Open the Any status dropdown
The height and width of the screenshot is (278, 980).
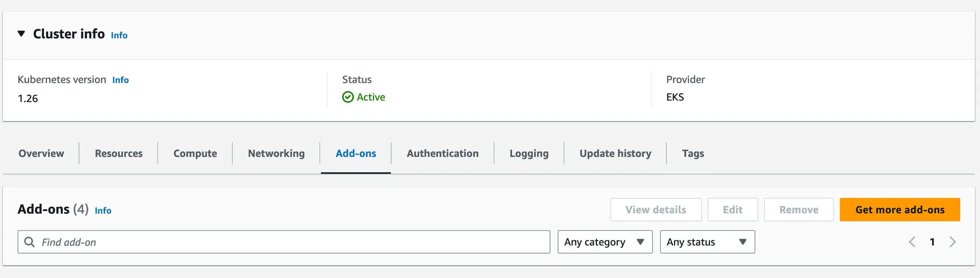(x=707, y=242)
